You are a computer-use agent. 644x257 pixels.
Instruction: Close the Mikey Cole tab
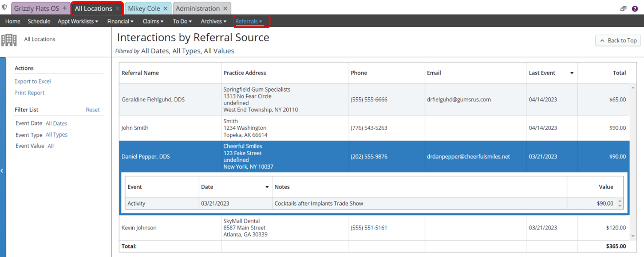click(165, 8)
